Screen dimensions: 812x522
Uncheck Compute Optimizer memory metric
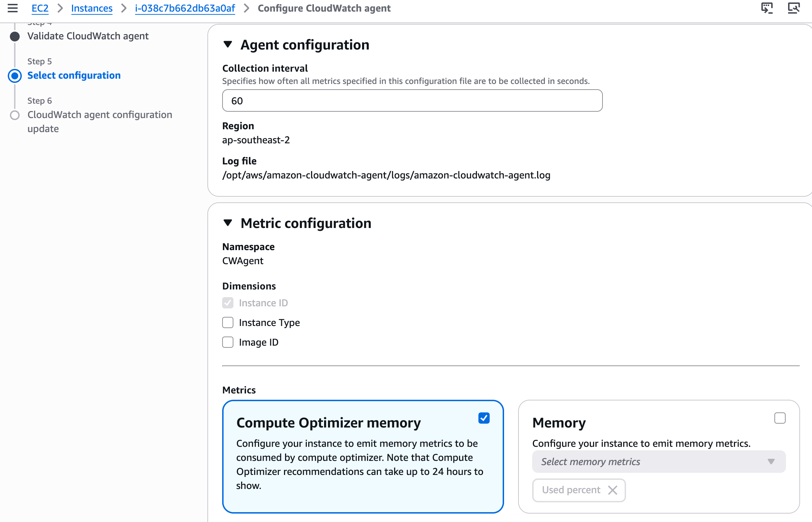point(484,418)
